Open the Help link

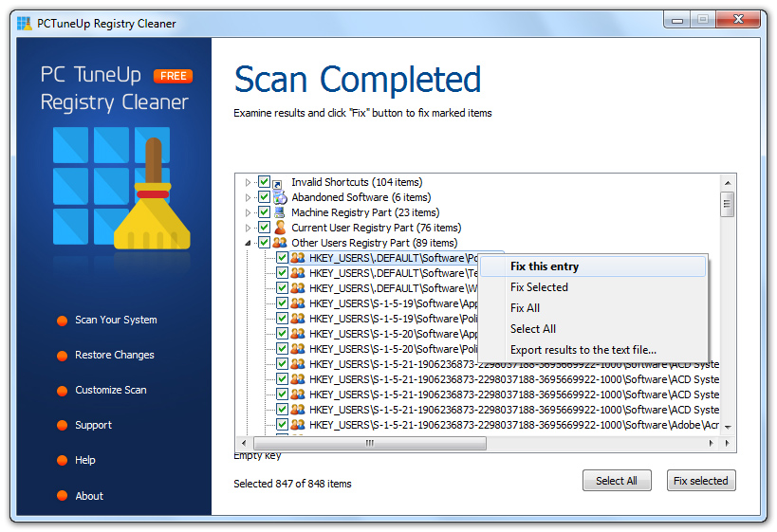[85, 460]
